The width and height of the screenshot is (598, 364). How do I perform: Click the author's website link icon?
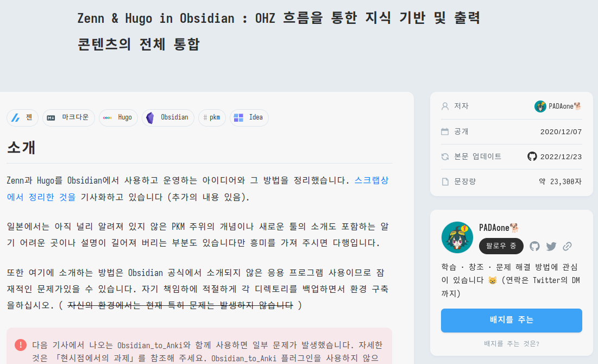coord(567,246)
